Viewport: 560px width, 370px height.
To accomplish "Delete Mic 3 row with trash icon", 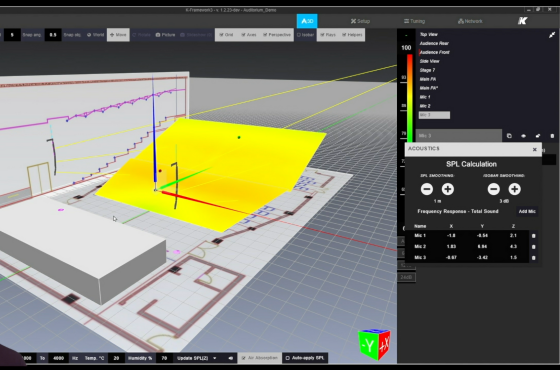I will coord(534,258).
